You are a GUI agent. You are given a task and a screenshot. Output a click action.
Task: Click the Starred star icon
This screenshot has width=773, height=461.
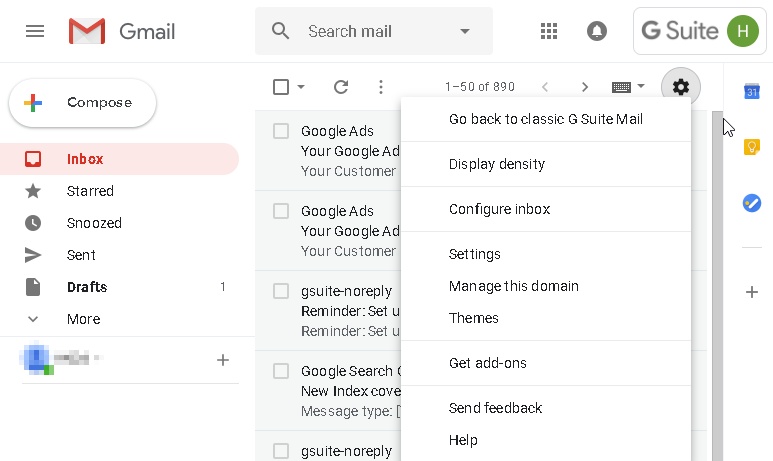[x=33, y=191]
